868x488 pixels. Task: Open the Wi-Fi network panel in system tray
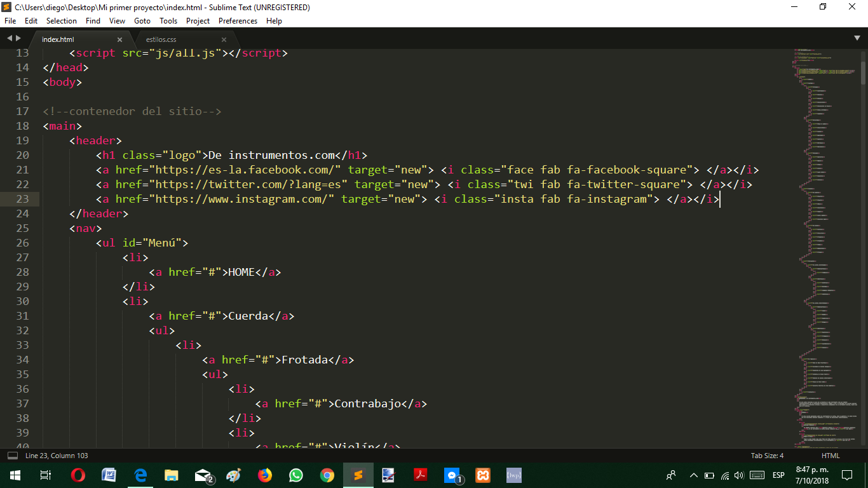pos(724,475)
